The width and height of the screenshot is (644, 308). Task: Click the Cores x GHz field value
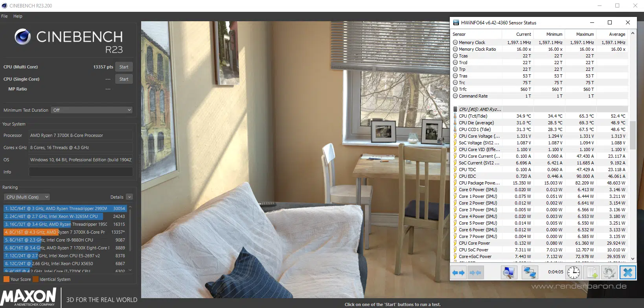tap(81, 148)
